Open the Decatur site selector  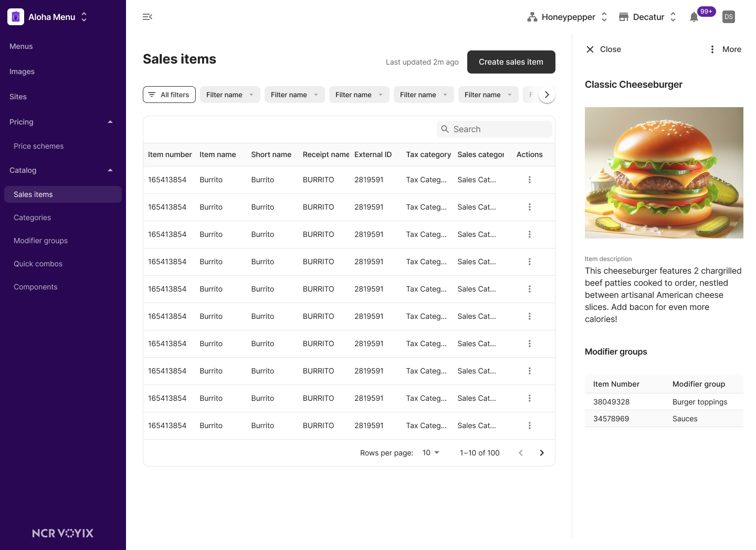tap(648, 17)
